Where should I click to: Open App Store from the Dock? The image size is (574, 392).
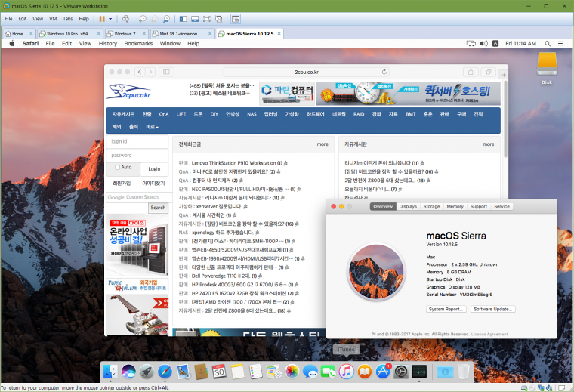pyautogui.click(x=383, y=372)
